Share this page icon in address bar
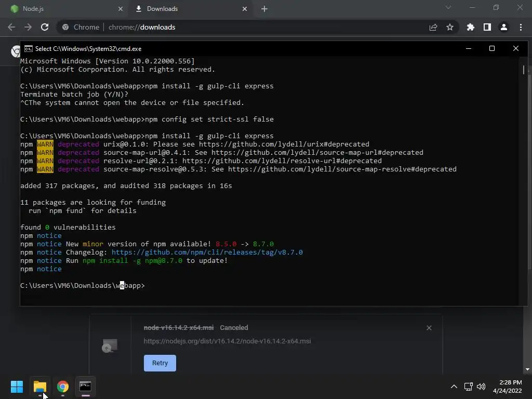Image resolution: width=532 pixels, height=399 pixels. coord(433,27)
